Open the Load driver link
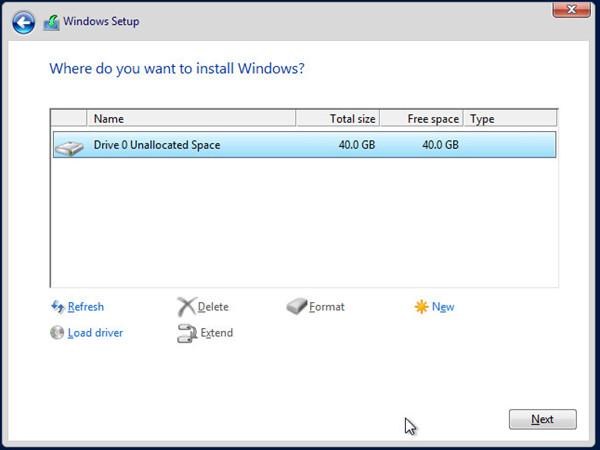The height and width of the screenshot is (450, 600). 95,333
